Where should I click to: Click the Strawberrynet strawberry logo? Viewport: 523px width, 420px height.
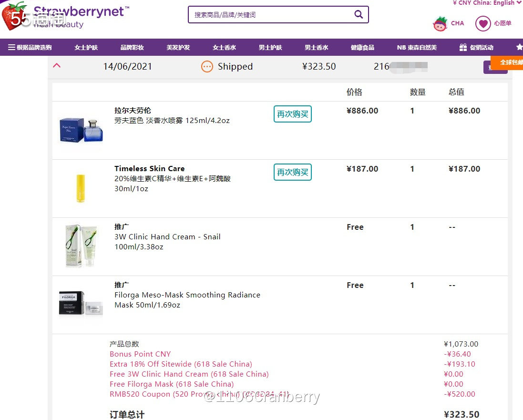[14, 16]
